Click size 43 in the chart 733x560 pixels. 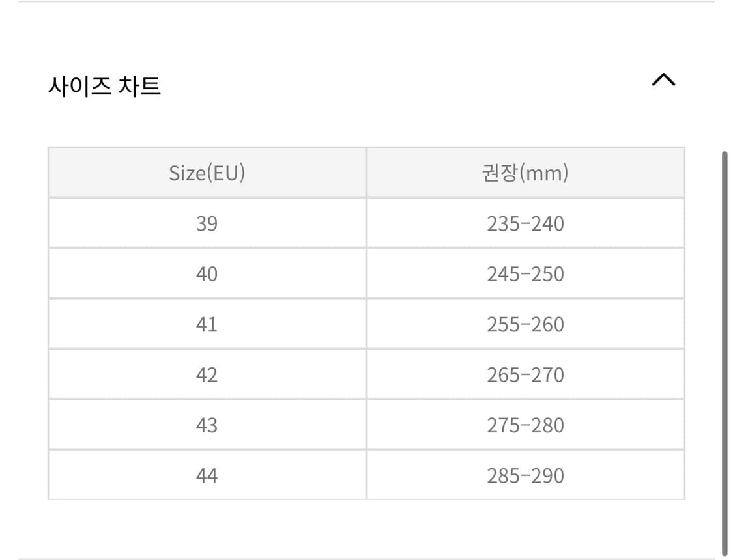point(207,425)
